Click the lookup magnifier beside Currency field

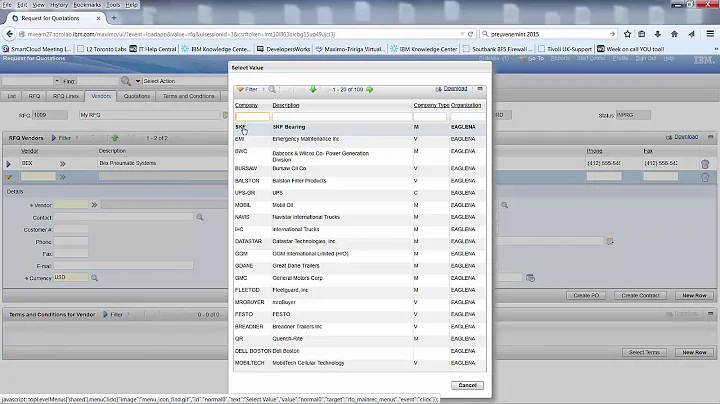pos(95,278)
